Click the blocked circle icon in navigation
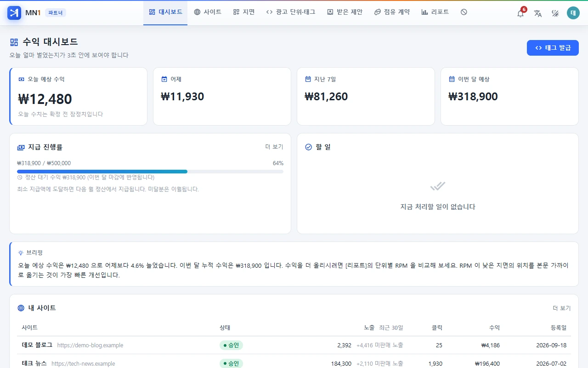Viewport: 588px width, 368px height. point(464,12)
